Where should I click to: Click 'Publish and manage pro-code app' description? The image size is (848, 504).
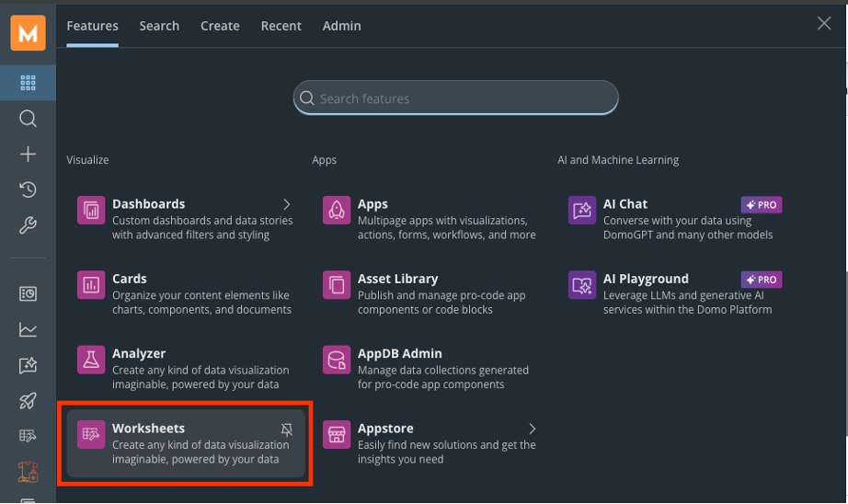(x=441, y=295)
